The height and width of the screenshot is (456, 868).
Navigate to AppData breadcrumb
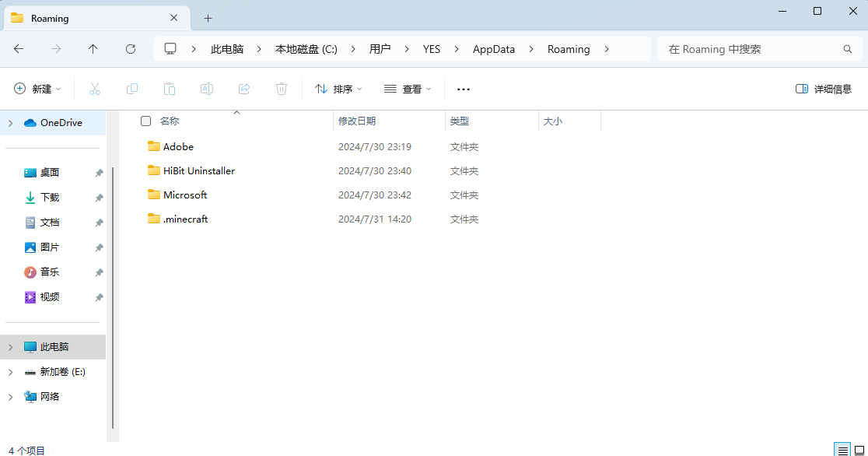point(494,49)
